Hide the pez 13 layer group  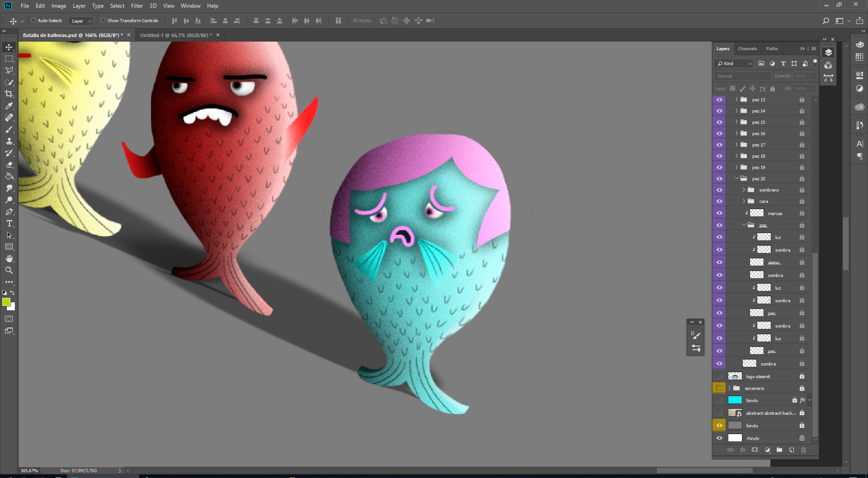719,99
